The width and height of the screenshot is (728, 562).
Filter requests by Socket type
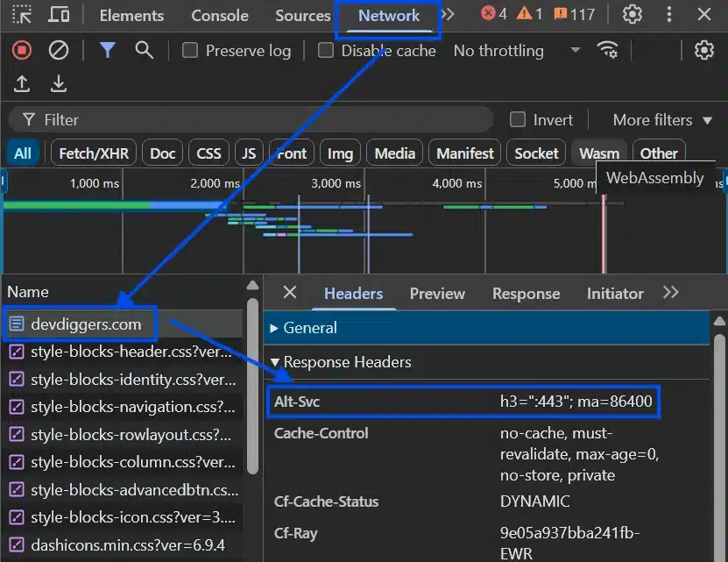pos(536,153)
